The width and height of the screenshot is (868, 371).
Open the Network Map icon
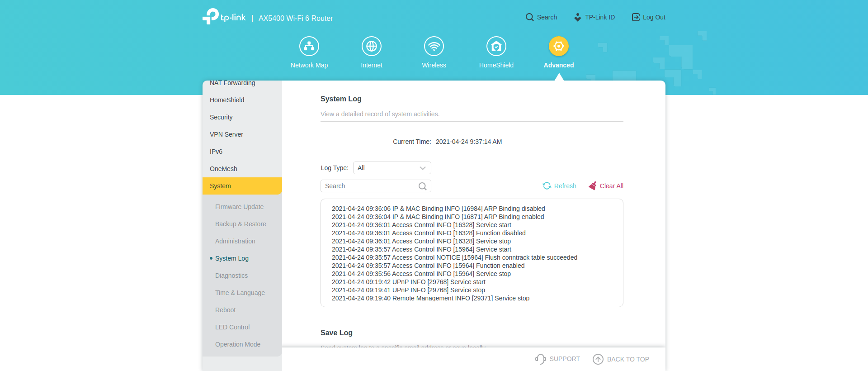coord(309,46)
